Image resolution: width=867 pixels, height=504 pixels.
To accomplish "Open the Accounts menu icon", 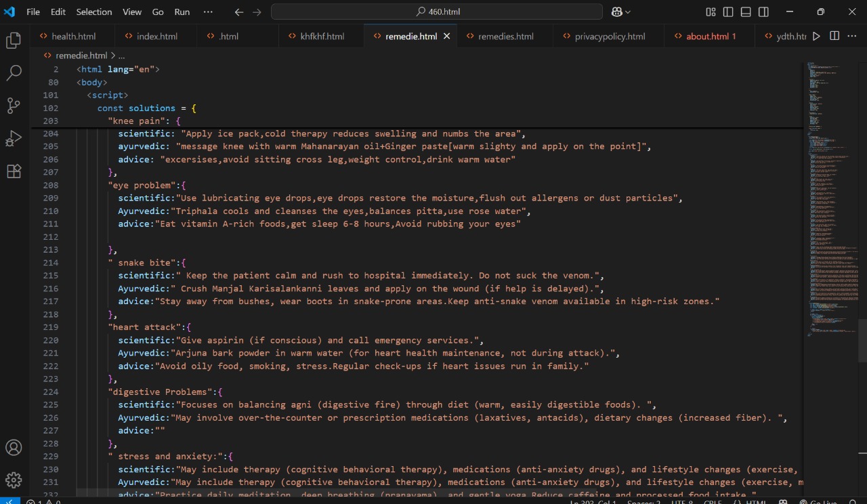I will (x=14, y=448).
